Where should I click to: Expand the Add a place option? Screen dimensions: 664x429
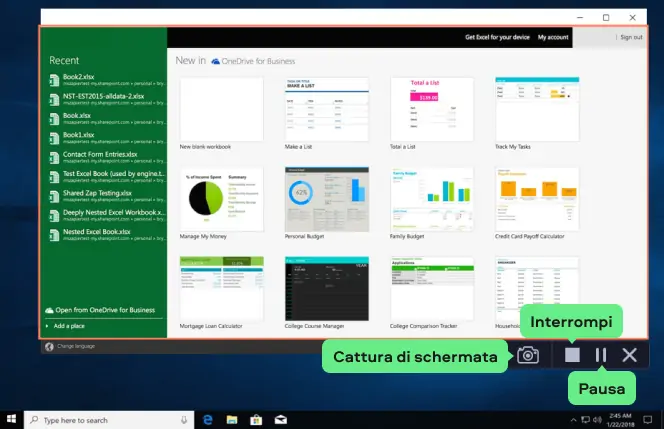(x=66, y=326)
